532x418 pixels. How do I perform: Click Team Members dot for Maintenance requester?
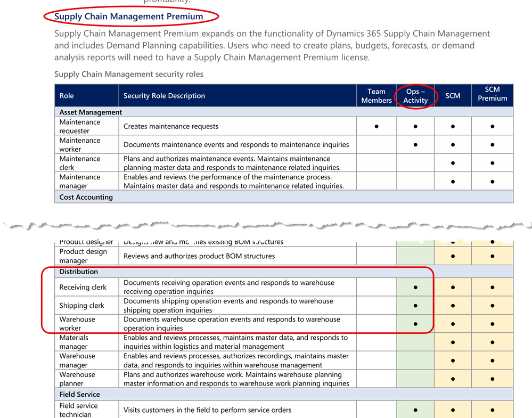tap(377, 127)
